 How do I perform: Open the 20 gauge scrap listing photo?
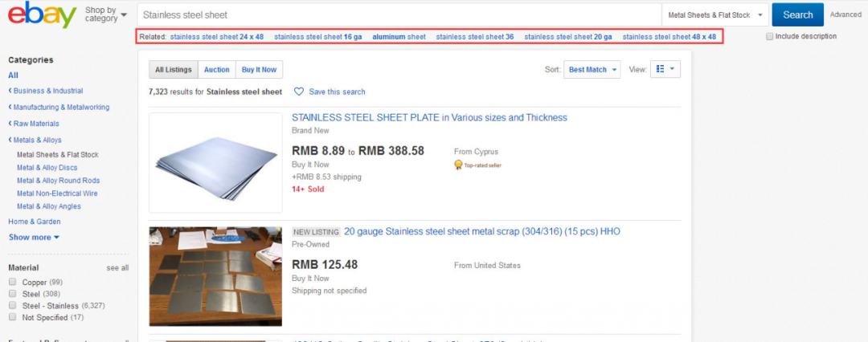(x=215, y=275)
